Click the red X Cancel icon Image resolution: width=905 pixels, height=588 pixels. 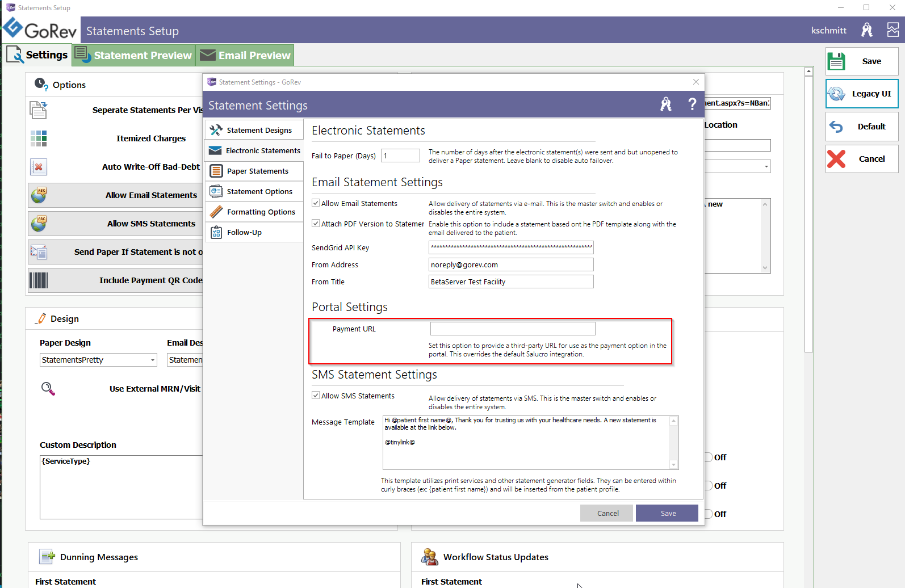(836, 159)
